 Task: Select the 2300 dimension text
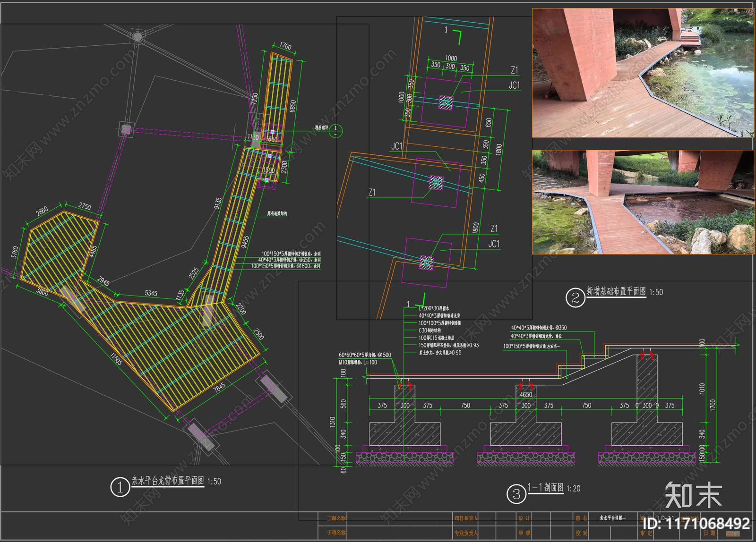click(284, 167)
